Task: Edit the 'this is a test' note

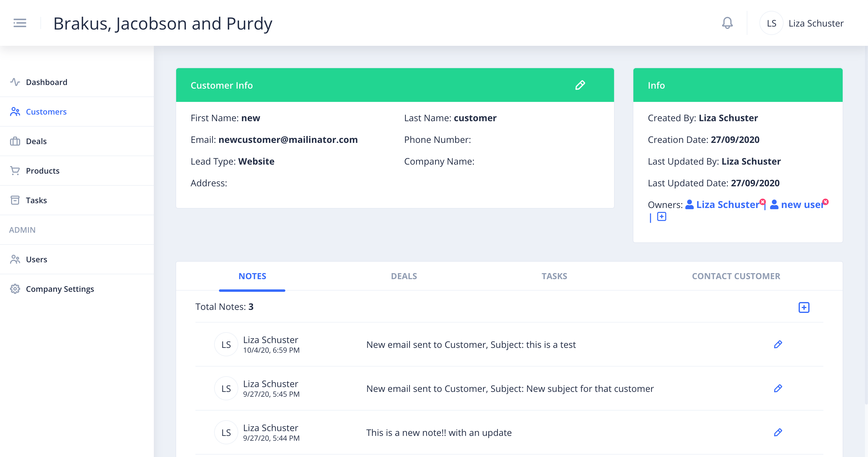Action: [x=778, y=344]
